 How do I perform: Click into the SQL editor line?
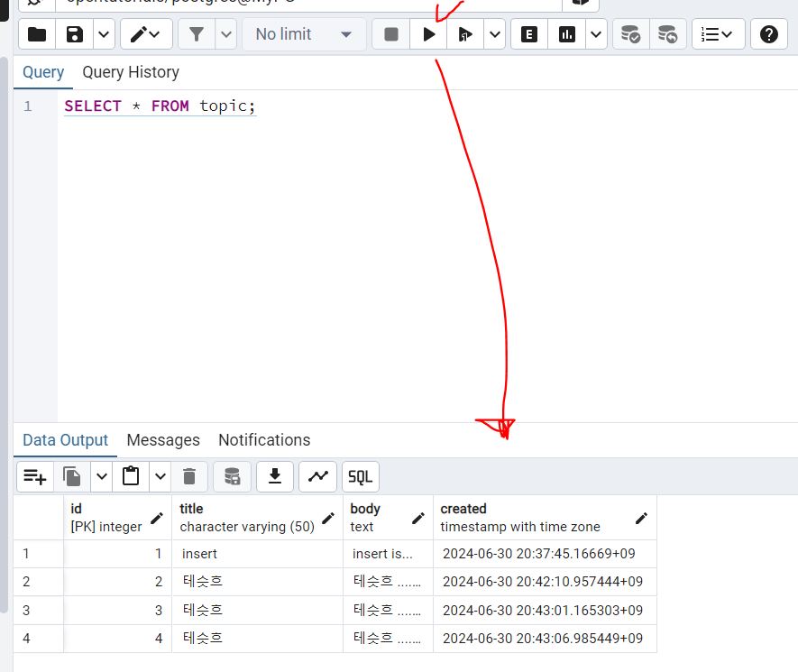pos(160,106)
